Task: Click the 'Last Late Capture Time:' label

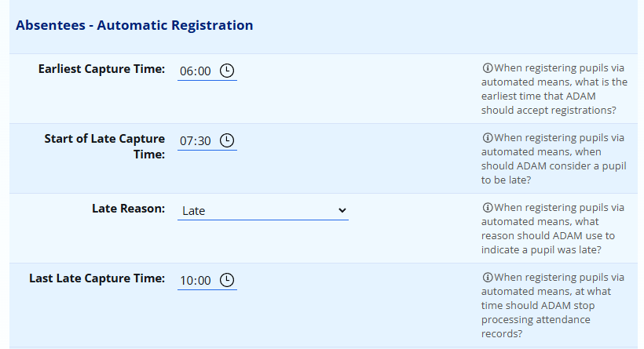Action: click(x=97, y=278)
